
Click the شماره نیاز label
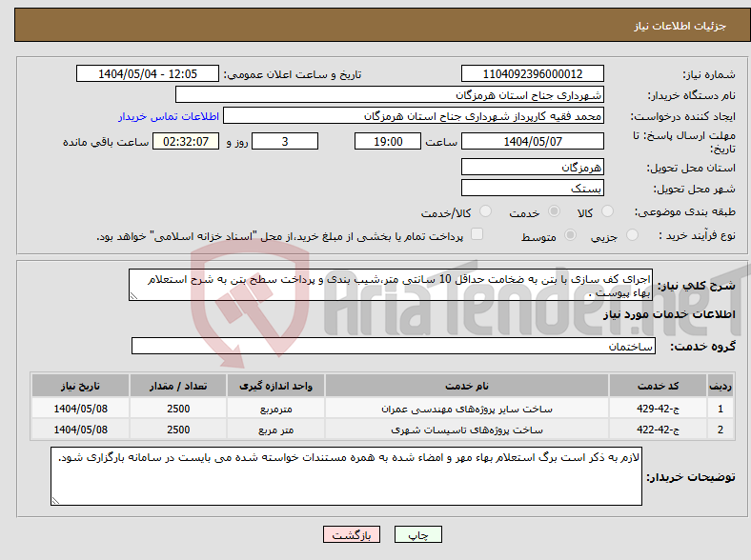click(x=709, y=74)
